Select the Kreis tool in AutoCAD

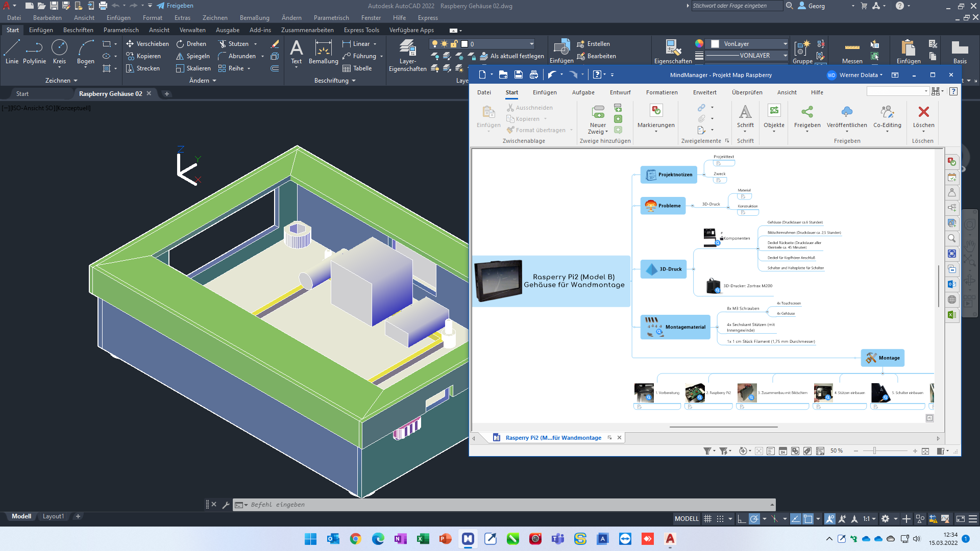click(x=59, y=52)
